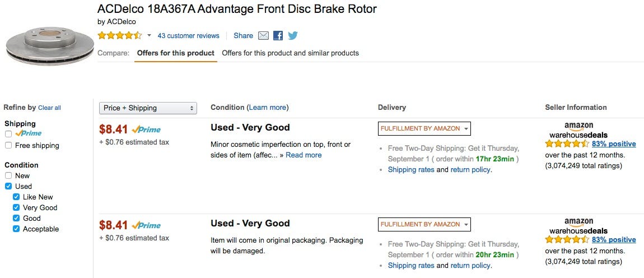Open the 43 customer reviews link

[x=188, y=36]
